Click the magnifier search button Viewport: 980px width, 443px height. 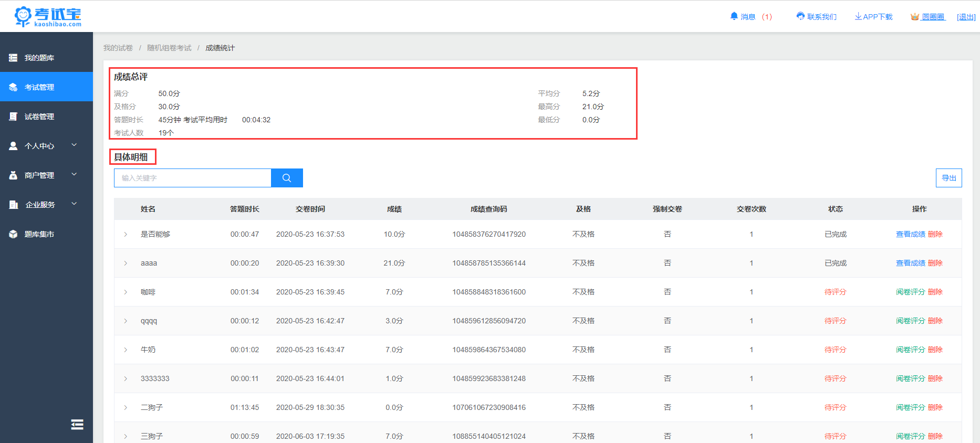[x=287, y=178]
